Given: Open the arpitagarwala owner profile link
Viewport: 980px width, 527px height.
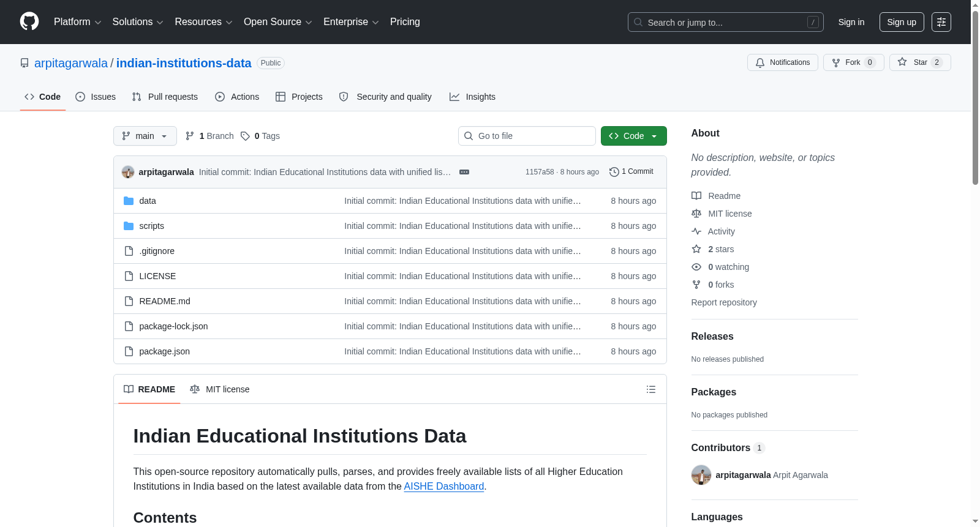Looking at the screenshot, I should pos(71,63).
